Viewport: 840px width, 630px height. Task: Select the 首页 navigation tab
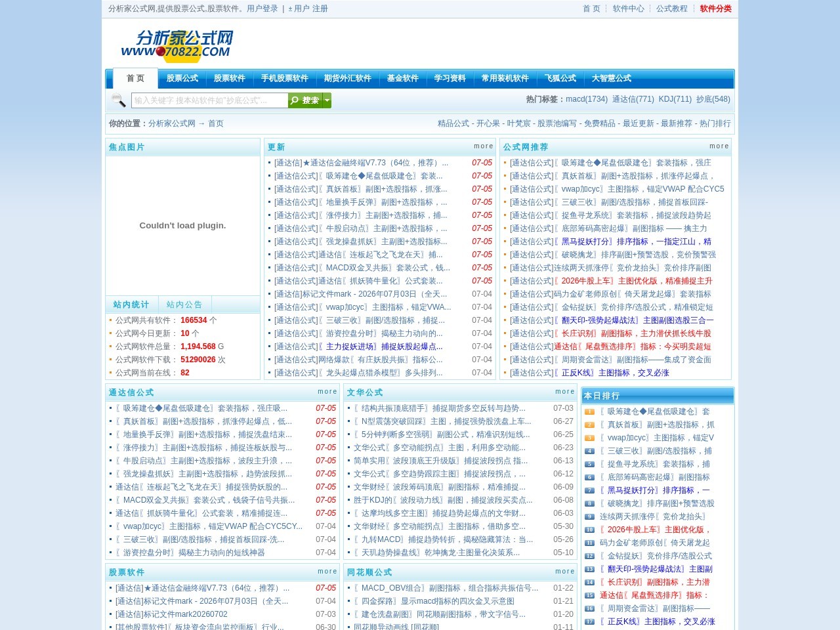(135, 78)
